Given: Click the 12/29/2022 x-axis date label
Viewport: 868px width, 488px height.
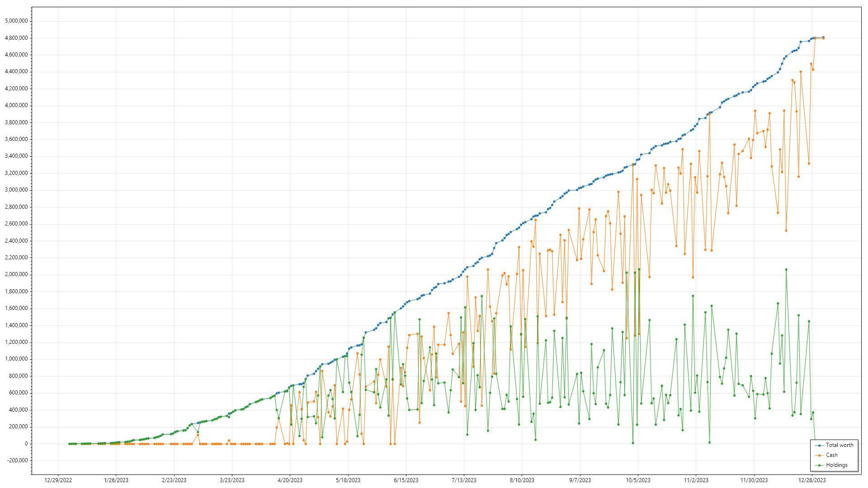Looking at the screenshot, I should click(x=58, y=480).
